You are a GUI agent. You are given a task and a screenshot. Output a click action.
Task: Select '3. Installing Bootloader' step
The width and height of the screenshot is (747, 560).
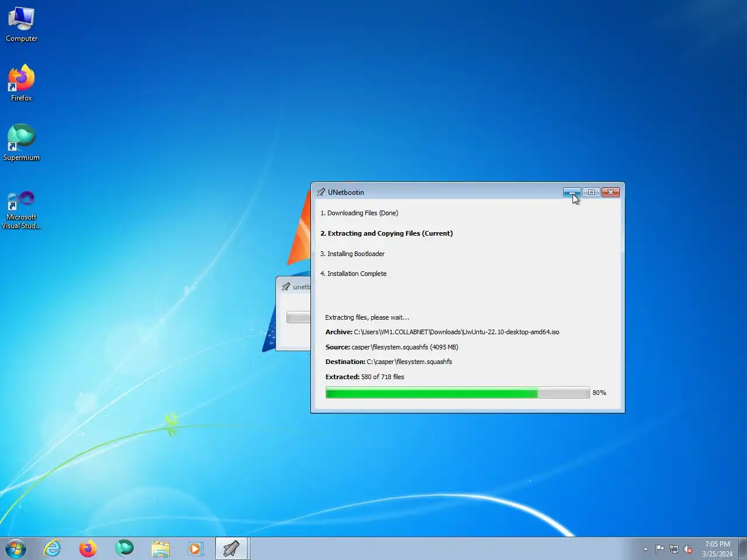click(x=352, y=254)
